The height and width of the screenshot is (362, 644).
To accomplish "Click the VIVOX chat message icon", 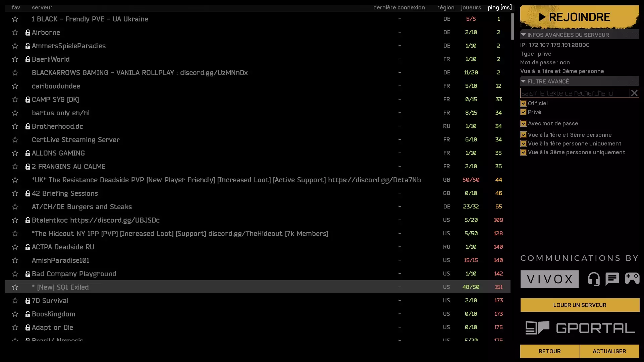I will (612, 279).
